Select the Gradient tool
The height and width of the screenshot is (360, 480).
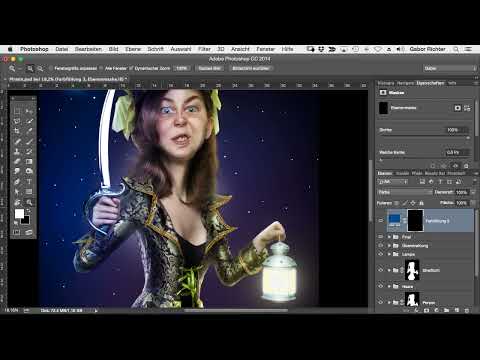click(x=29, y=161)
